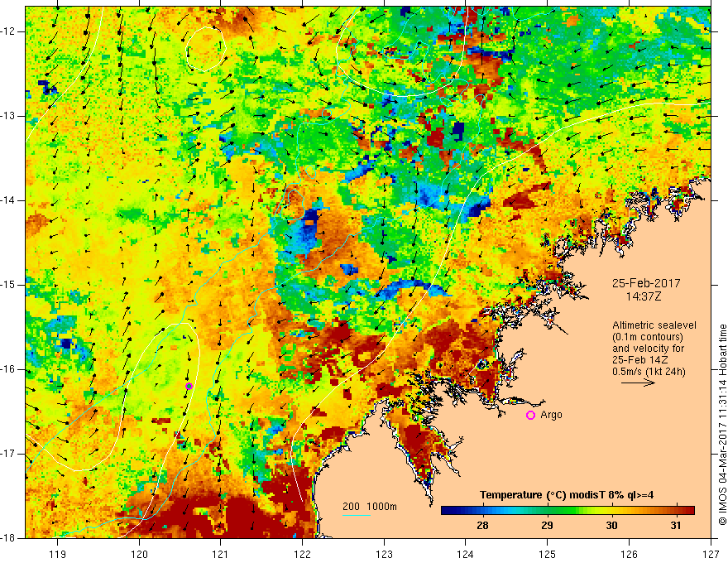Click the "200 1000m" depth label
Viewport: 728px width, 563px height.
pyautogui.click(x=370, y=507)
